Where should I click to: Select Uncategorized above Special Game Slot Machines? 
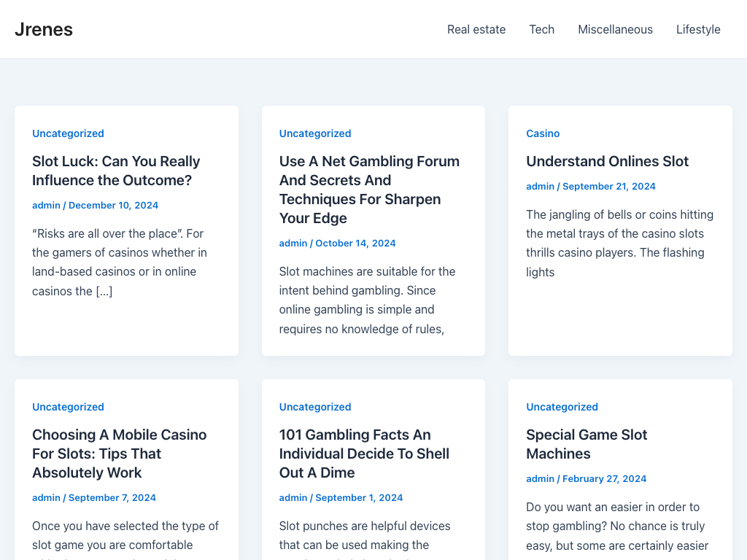click(562, 407)
